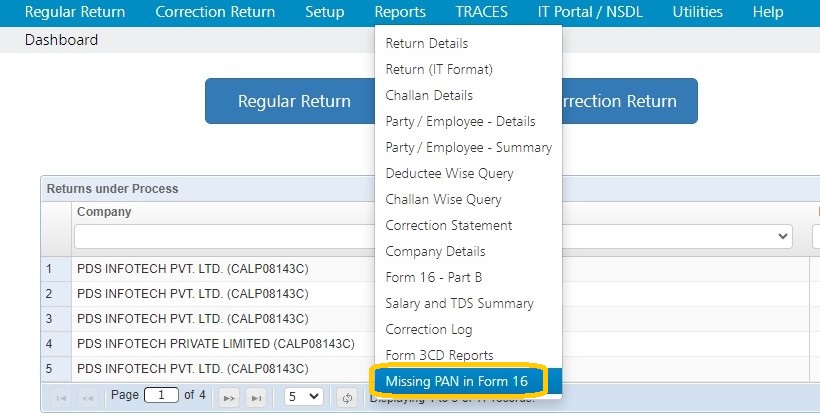Open the Setup menu
Image resolution: width=820 pixels, height=414 pixels.
[325, 12]
